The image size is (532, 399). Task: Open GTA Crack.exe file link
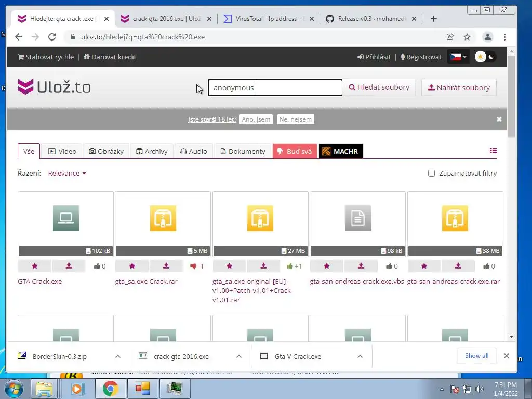click(x=39, y=281)
